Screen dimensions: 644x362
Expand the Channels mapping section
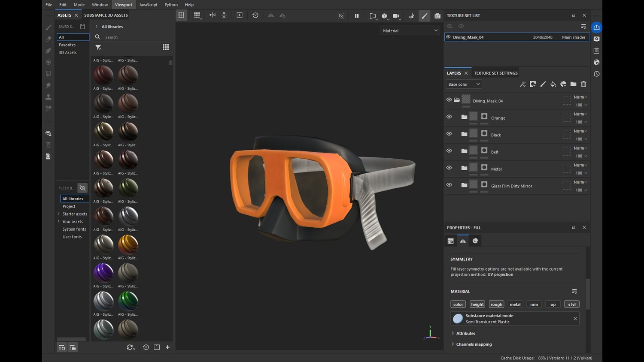pos(474,344)
